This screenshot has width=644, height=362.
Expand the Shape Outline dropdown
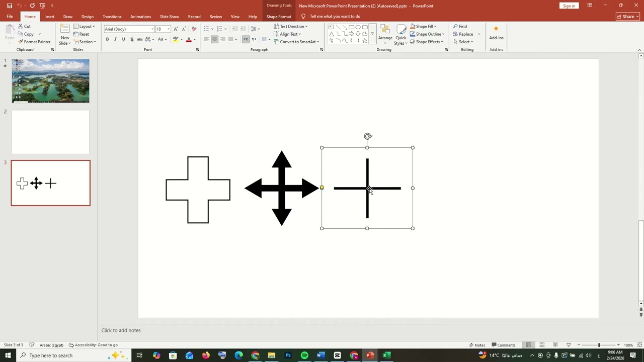tap(443, 34)
